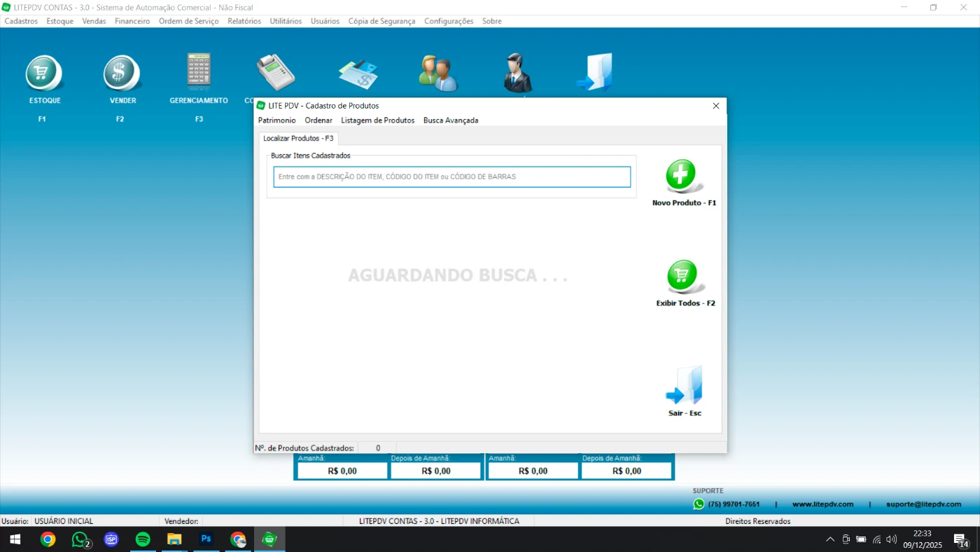Close the Cadastro de Produtos dialog
The height and width of the screenshot is (552, 980).
(715, 106)
